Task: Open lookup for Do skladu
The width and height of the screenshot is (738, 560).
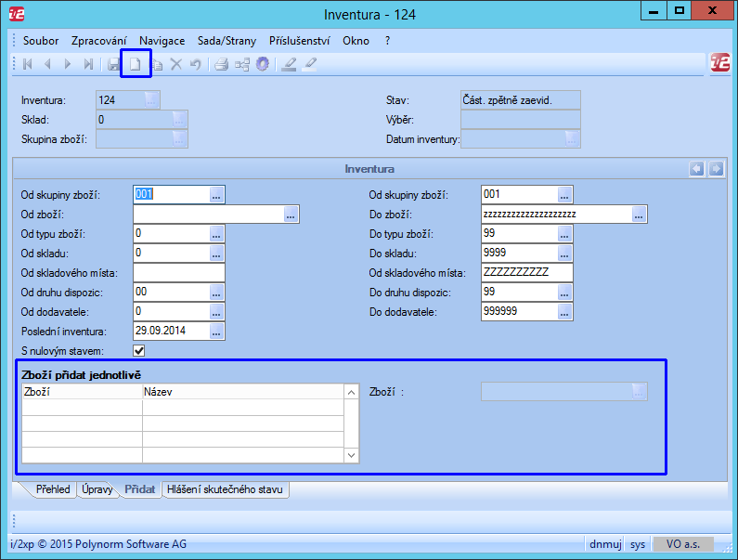Action: (x=564, y=254)
